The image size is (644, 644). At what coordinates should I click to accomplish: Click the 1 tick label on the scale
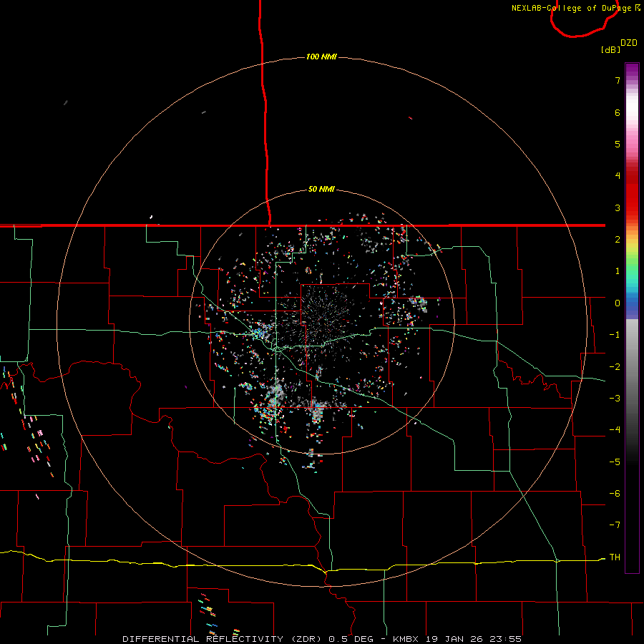click(x=618, y=271)
